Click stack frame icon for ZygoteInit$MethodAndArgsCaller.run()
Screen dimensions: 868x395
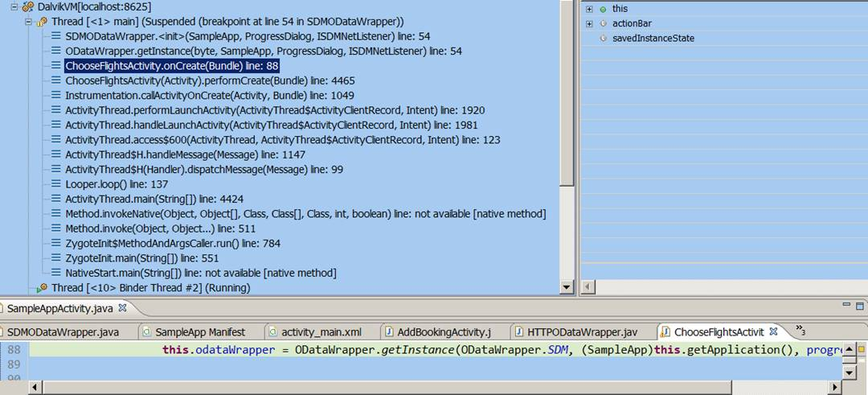coord(56,243)
